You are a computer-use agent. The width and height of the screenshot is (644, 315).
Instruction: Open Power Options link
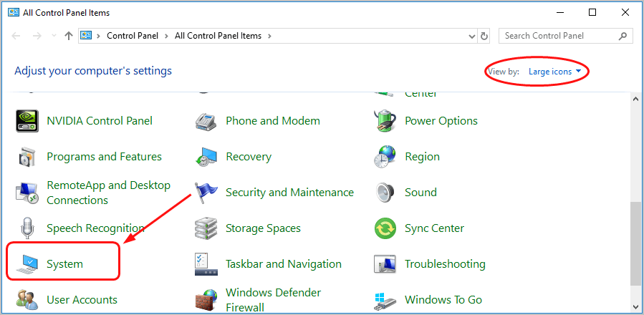tap(441, 121)
